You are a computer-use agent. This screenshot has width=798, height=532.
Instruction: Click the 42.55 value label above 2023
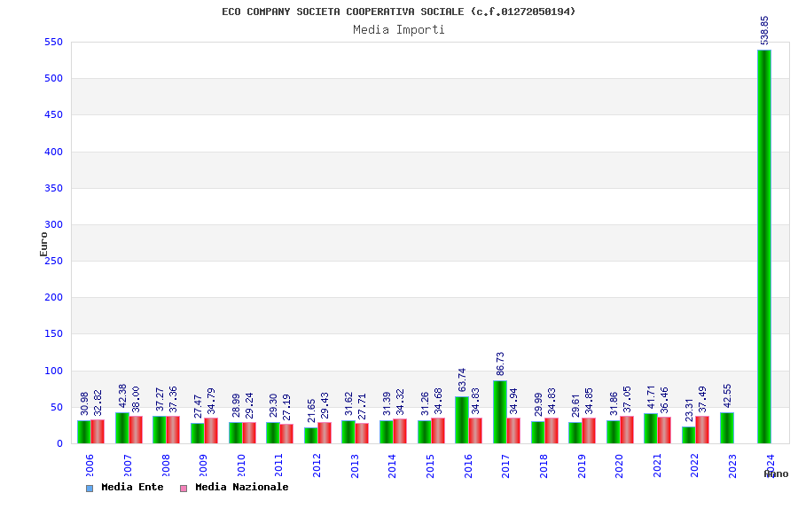(x=727, y=395)
